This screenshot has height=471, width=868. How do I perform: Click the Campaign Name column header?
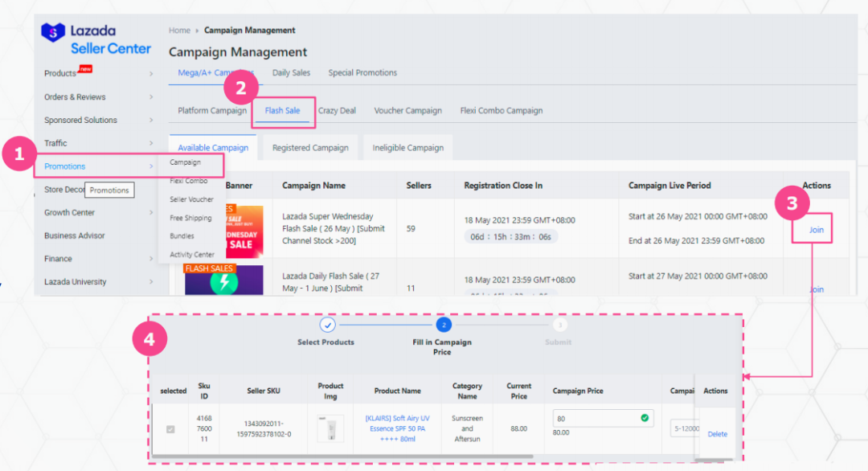pos(314,186)
